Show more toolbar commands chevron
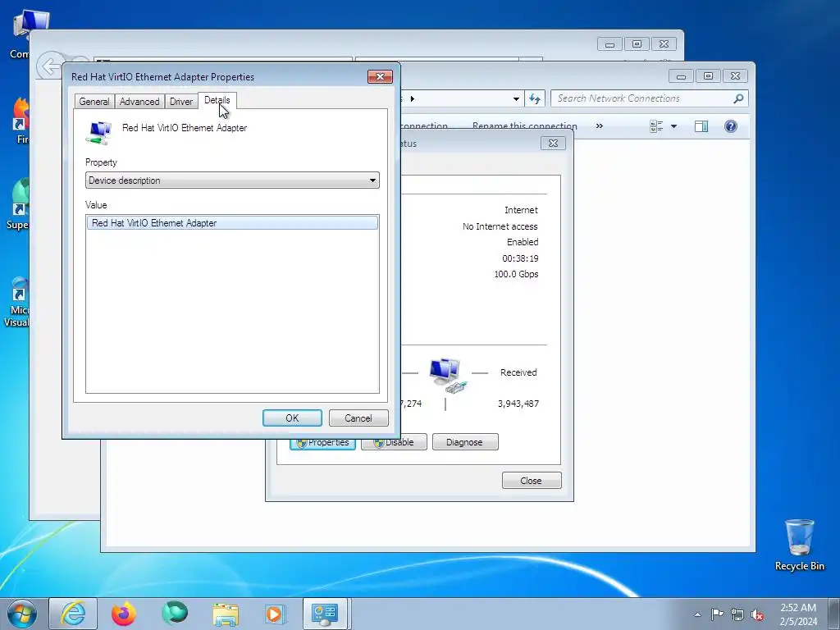This screenshot has width=840, height=630. tap(600, 126)
